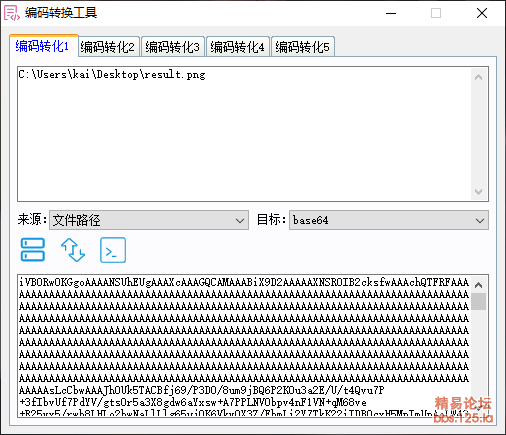The image size is (506, 435).
Task: Click the input area scrollbar down arrow
Action: 479,192
